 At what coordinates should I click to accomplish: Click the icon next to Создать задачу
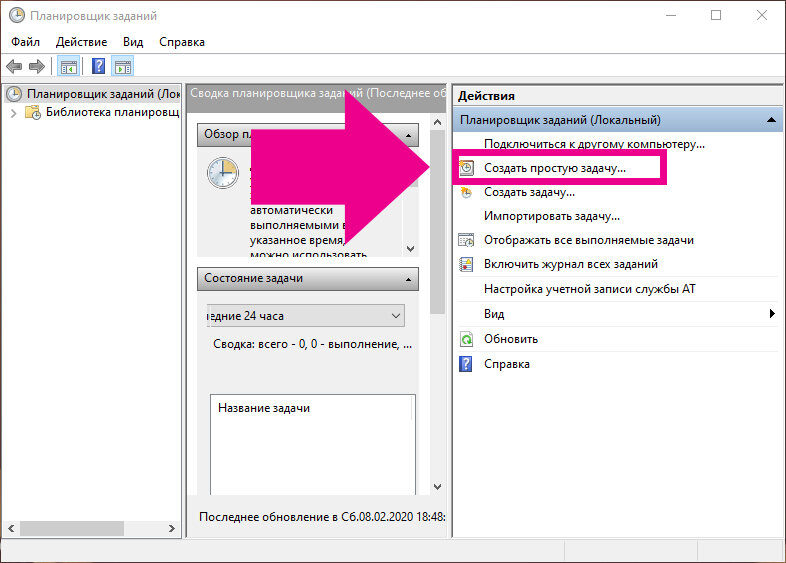tap(467, 192)
